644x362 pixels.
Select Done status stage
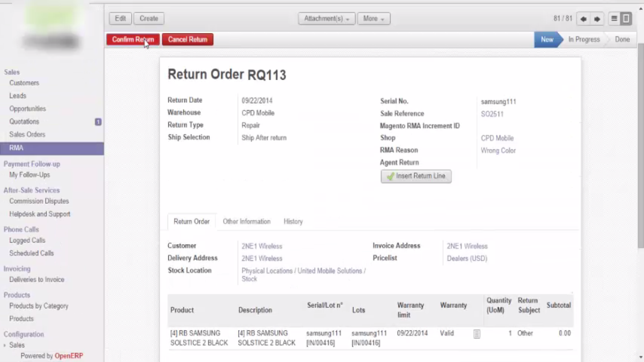click(622, 40)
